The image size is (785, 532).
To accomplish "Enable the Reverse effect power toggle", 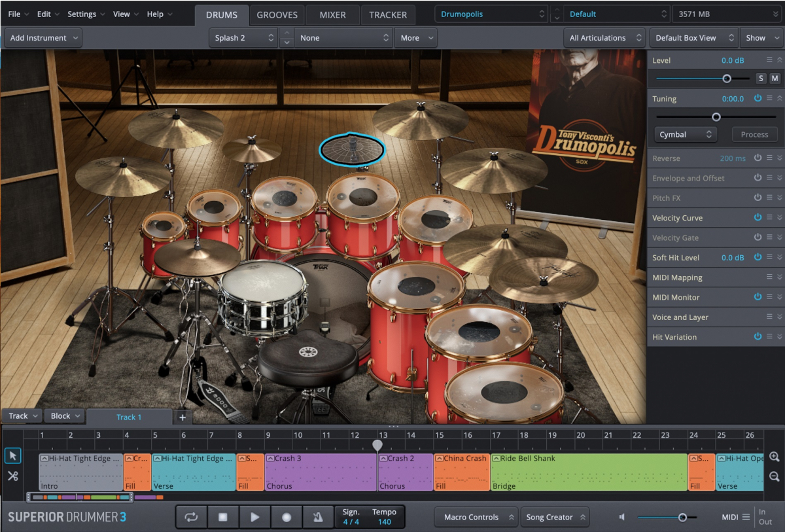I will (x=758, y=158).
